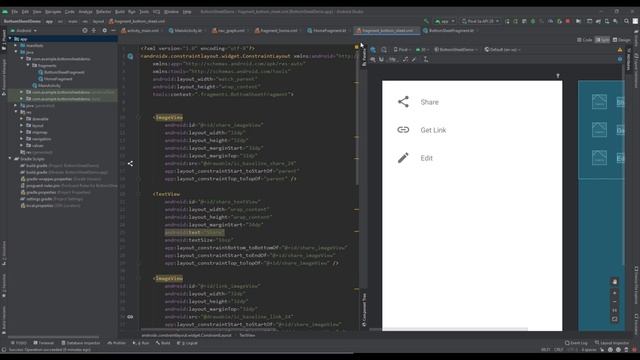The width and height of the screenshot is (640, 360).
Task: Open the Edit menu
Action: (x=25, y=12)
